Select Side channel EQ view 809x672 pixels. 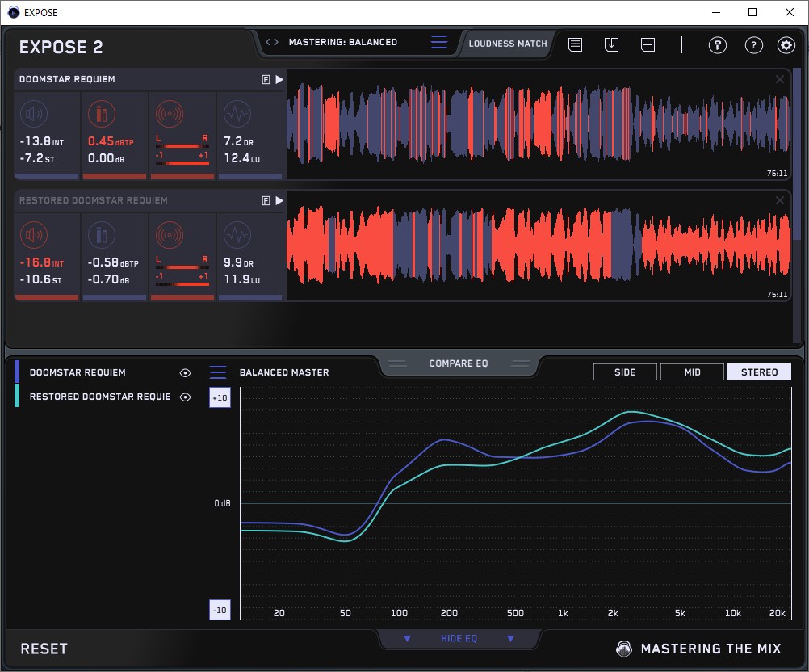(625, 372)
